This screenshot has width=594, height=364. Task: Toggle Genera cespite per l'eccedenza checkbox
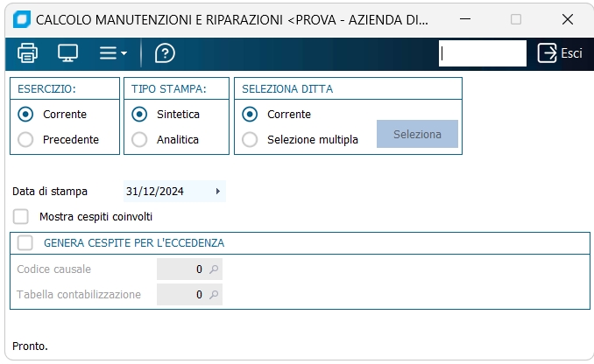[x=25, y=242]
